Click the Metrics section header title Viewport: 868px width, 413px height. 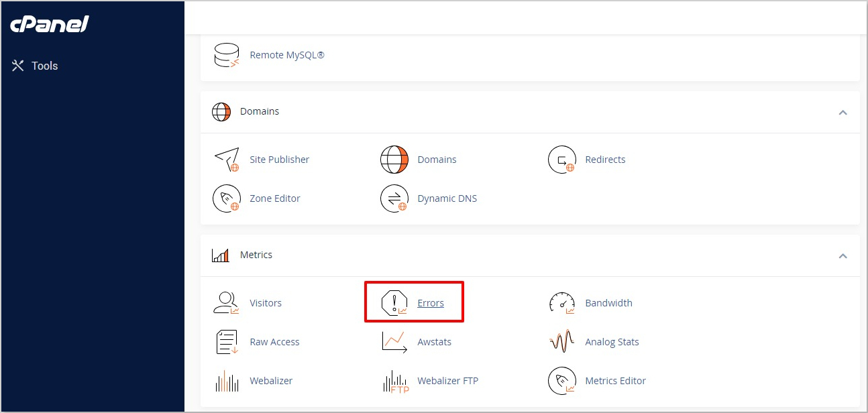(256, 255)
